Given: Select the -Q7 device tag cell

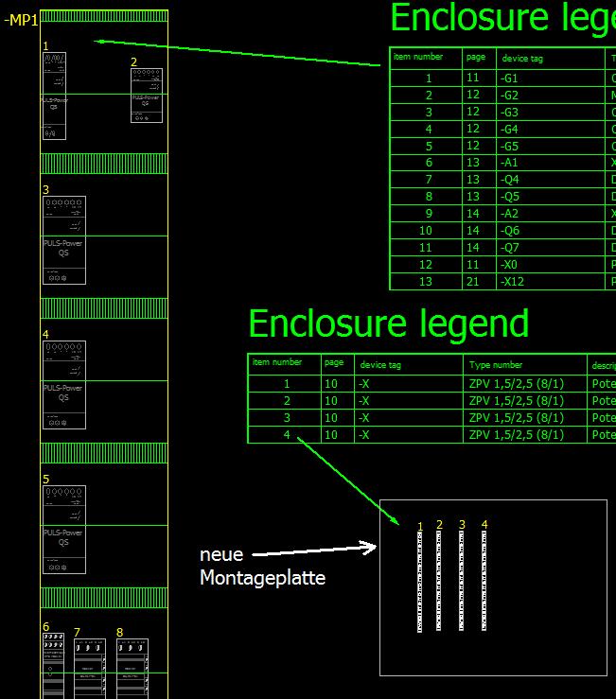Looking at the screenshot, I should coord(551,248).
